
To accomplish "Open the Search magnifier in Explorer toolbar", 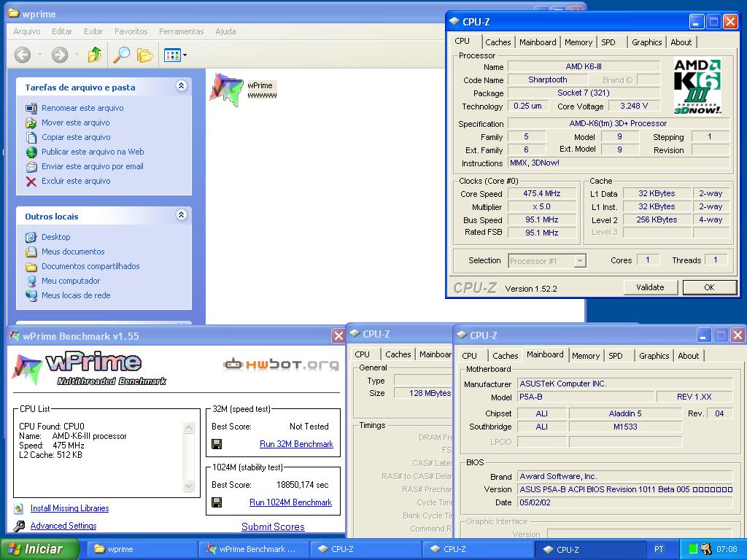I will (x=122, y=55).
